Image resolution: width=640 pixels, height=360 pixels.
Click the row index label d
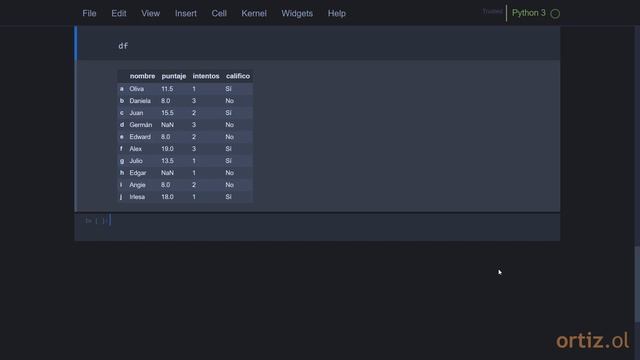coord(122,125)
